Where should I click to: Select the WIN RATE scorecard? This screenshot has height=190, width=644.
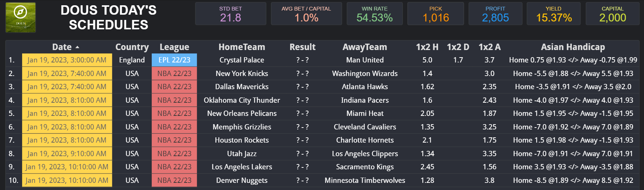[374, 14]
